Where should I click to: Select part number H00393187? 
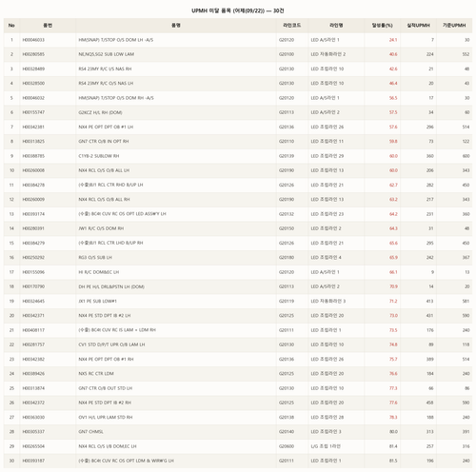pyautogui.click(x=33, y=461)
